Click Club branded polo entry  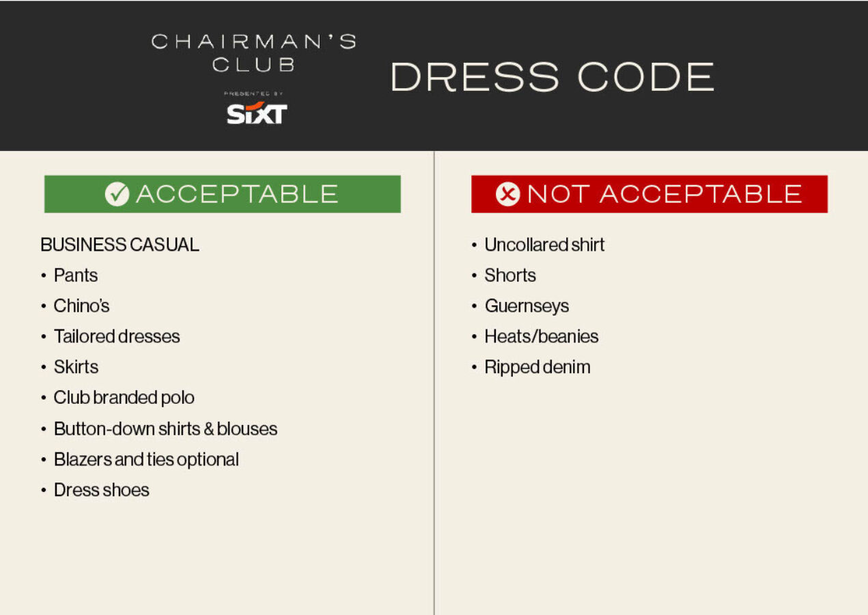pyautogui.click(x=124, y=398)
